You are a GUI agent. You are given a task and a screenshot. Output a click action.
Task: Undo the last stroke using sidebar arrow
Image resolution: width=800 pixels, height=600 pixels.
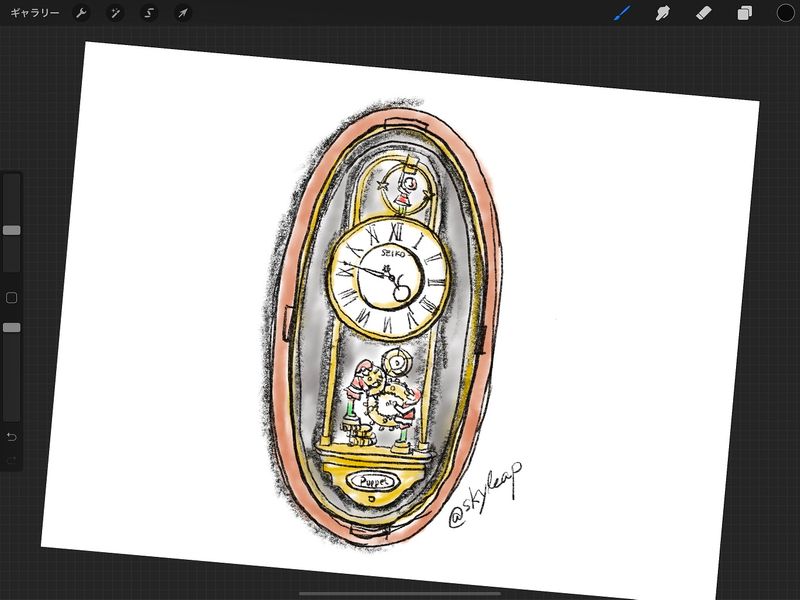[12, 437]
